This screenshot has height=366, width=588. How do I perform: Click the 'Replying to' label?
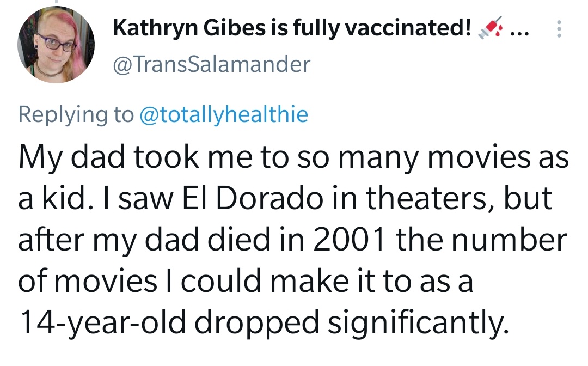(76, 115)
